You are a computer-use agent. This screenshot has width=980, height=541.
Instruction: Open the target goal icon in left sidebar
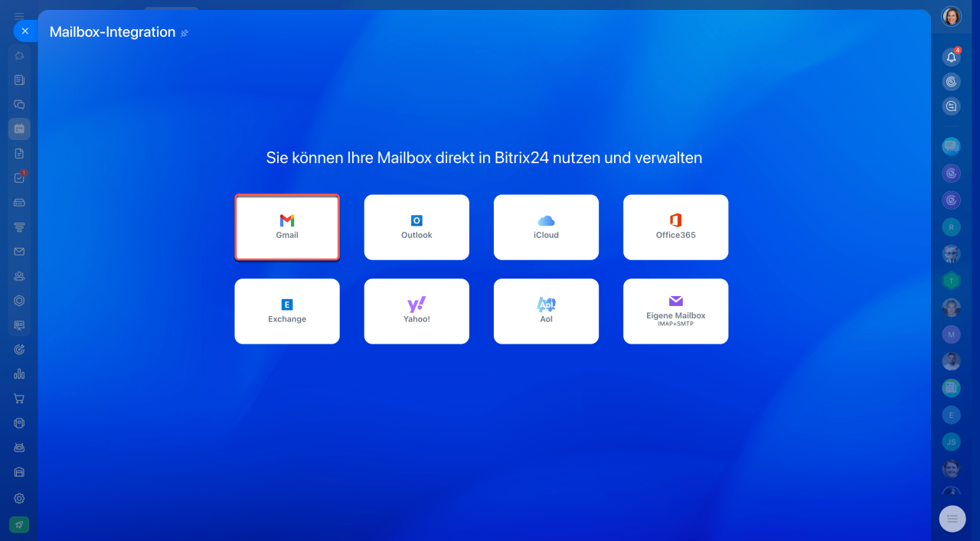[x=19, y=350]
